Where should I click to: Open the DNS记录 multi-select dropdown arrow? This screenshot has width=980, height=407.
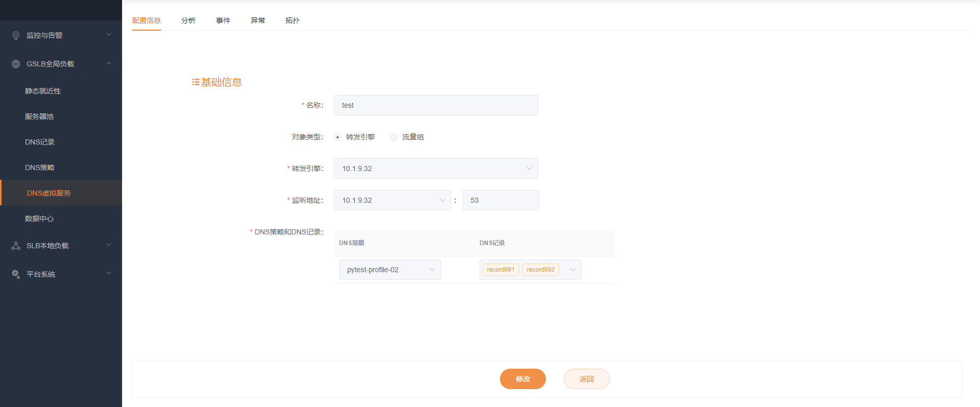click(572, 270)
